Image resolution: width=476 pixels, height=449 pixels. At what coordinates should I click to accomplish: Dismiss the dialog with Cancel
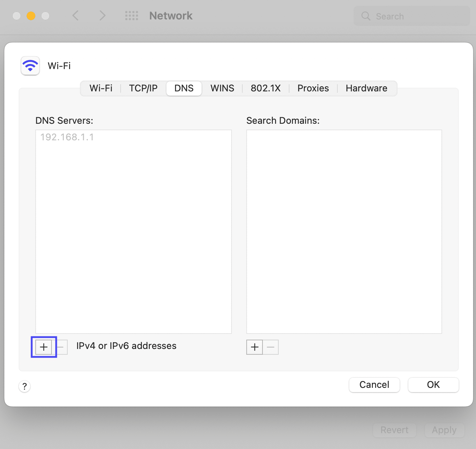374,385
